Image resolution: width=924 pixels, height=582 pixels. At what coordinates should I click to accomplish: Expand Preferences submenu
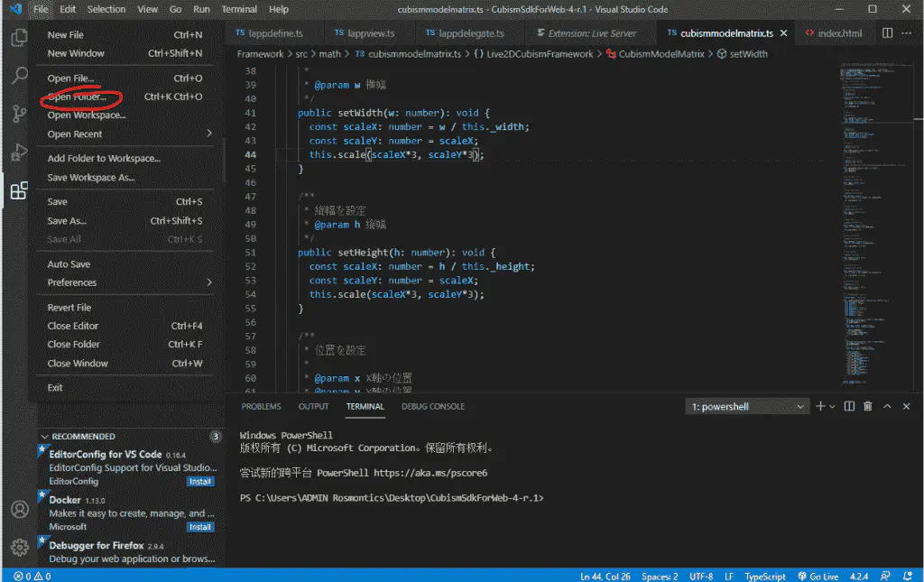[125, 282]
